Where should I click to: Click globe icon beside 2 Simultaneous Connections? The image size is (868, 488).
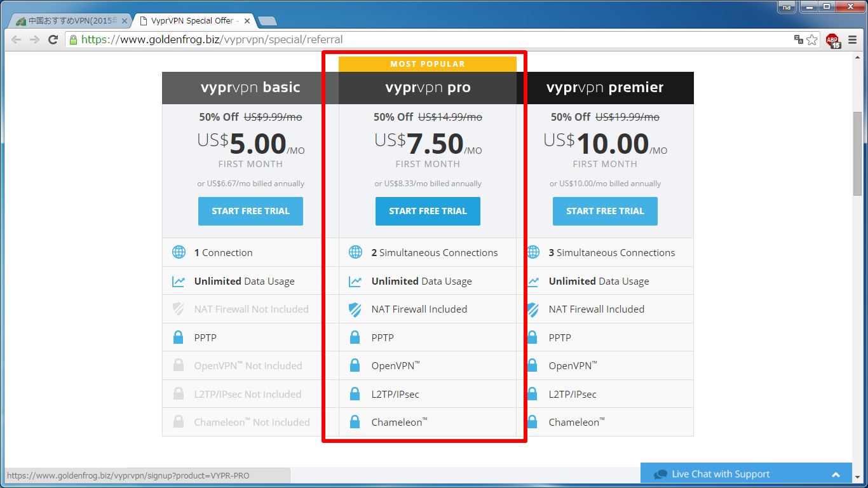356,252
